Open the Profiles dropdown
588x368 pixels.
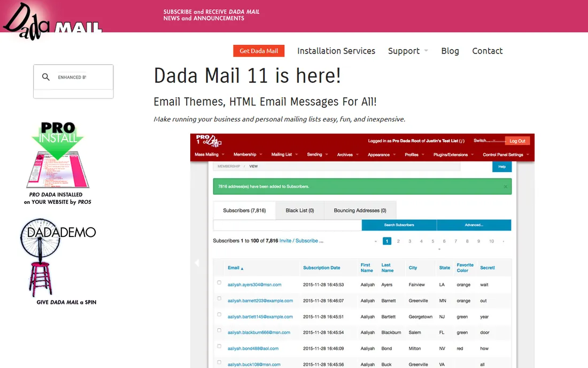pos(414,155)
